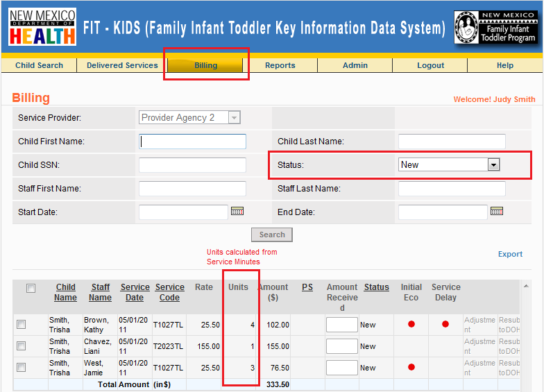The height and width of the screenshot is (392, 544).
Task: Click the table scrollbar up arrow
Action: [x=526, y=286]
